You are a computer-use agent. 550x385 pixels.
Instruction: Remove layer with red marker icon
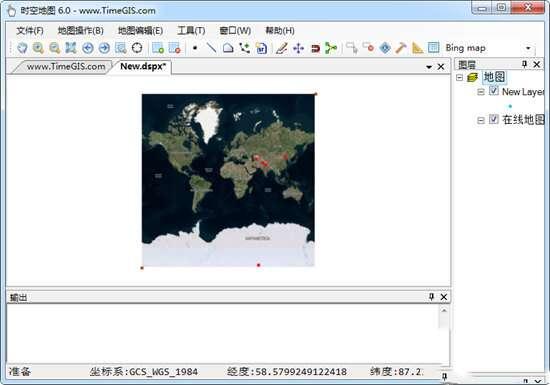point(174,48)
